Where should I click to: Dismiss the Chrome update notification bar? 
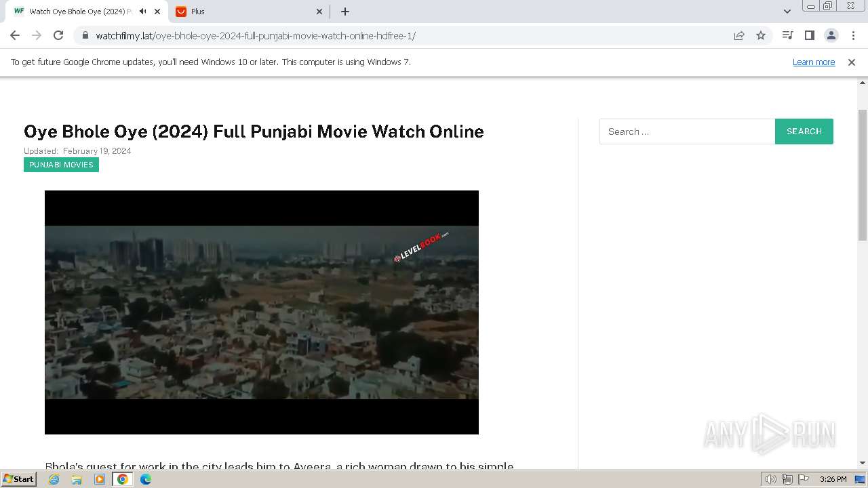point(852,62)
